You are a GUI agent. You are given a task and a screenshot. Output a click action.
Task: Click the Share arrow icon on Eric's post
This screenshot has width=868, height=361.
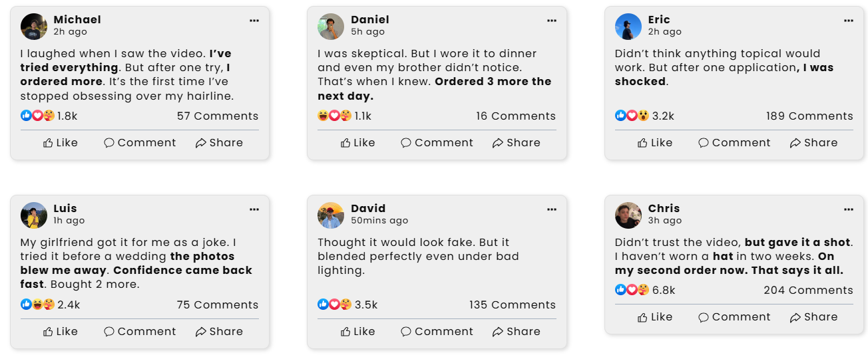tap(795, 143)
